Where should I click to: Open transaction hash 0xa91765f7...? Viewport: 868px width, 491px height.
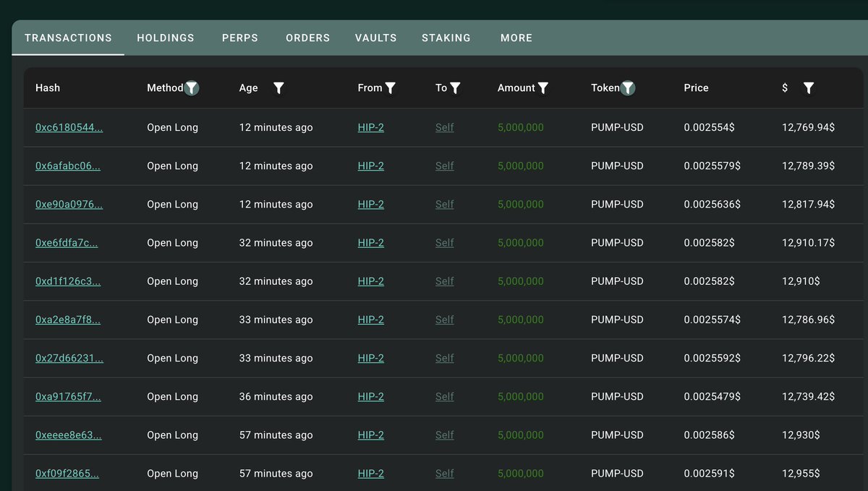[68, 396]
